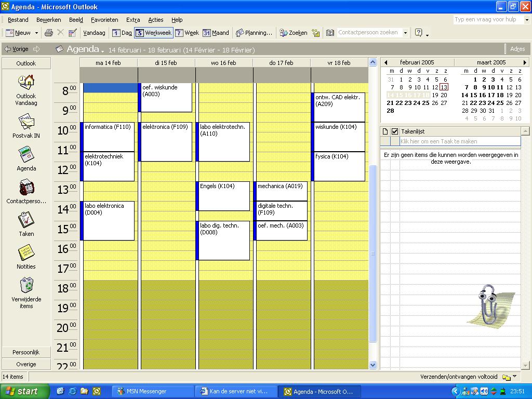Select the informatica (F110) appointment

tap(107, 137)
